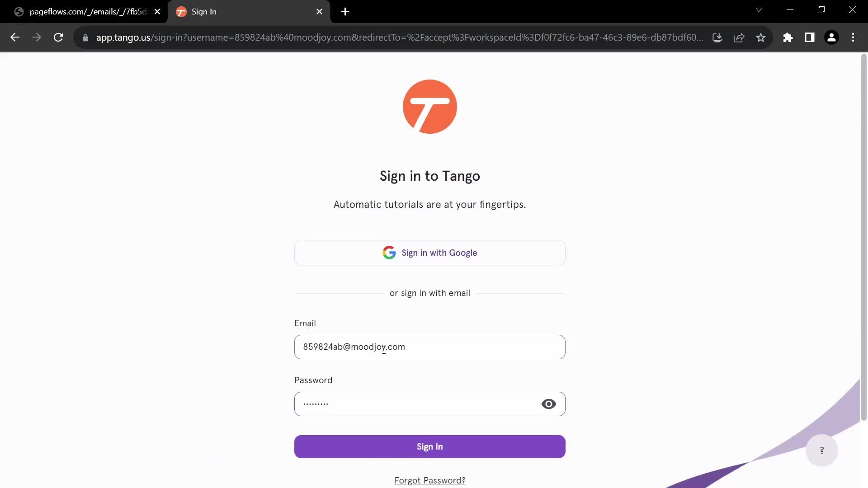
Task: Click the email input field
Action: pyautogui.click(x=430, y=347)
